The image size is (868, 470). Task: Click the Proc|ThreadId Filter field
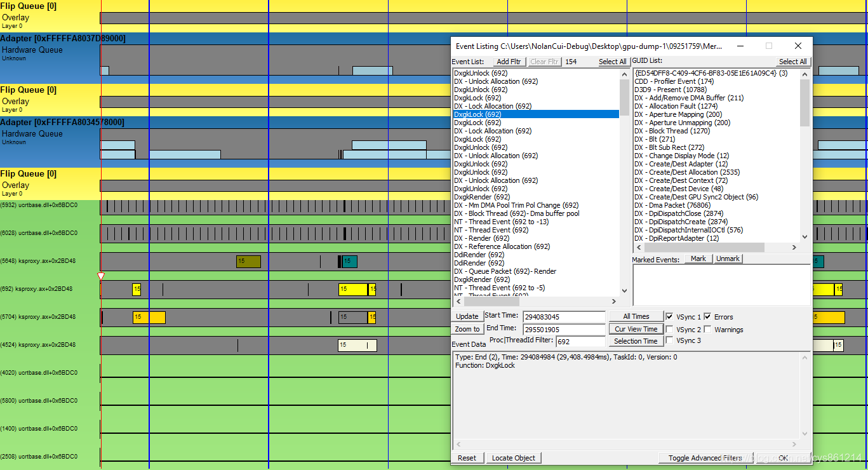pyautogui.click(x=580, y=342)
